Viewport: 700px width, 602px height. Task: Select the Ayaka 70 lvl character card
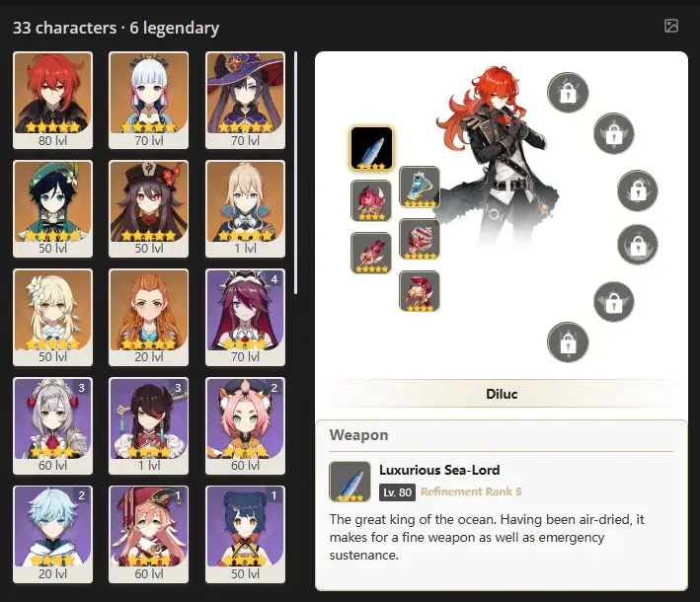[x=149, y=100]
